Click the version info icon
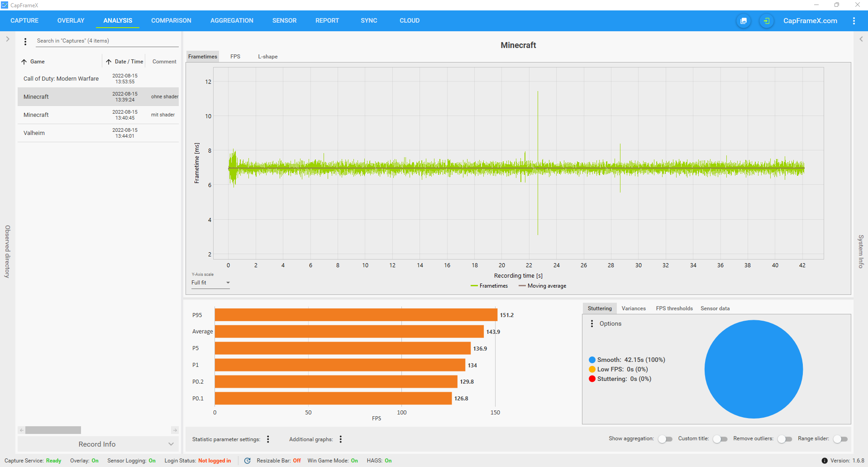868x467 pixels. (824, 461)
